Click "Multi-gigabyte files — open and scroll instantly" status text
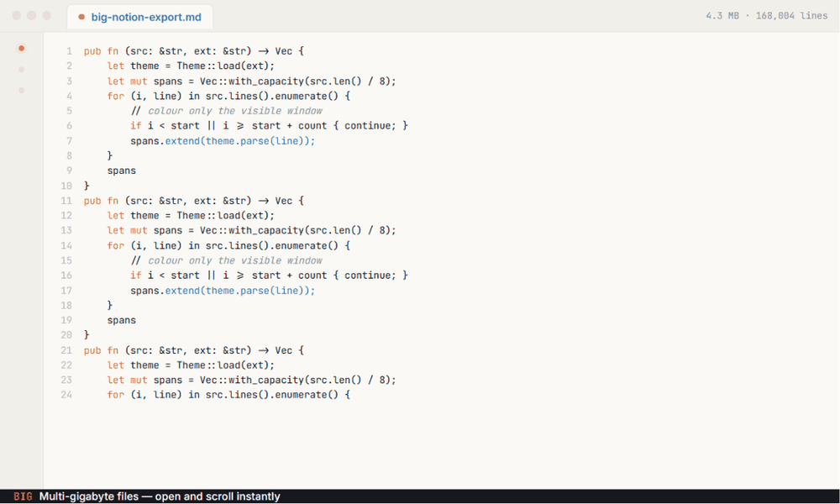 point(160,496)
